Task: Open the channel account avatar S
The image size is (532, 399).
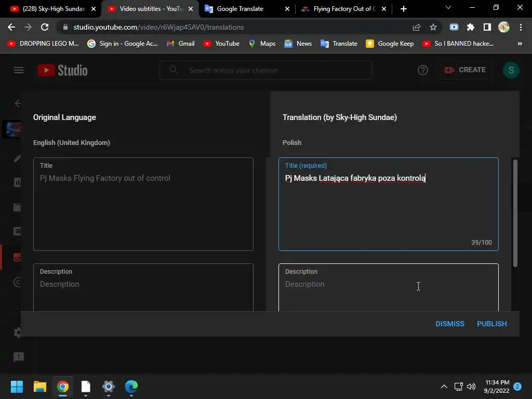Action: tap(511, 70)
